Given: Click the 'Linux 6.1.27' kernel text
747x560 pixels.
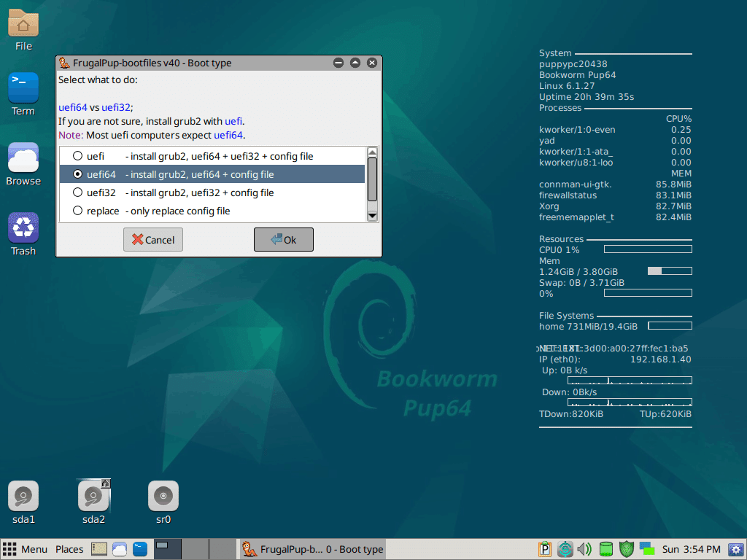Looking at the screenshot, I should point(567,86).
